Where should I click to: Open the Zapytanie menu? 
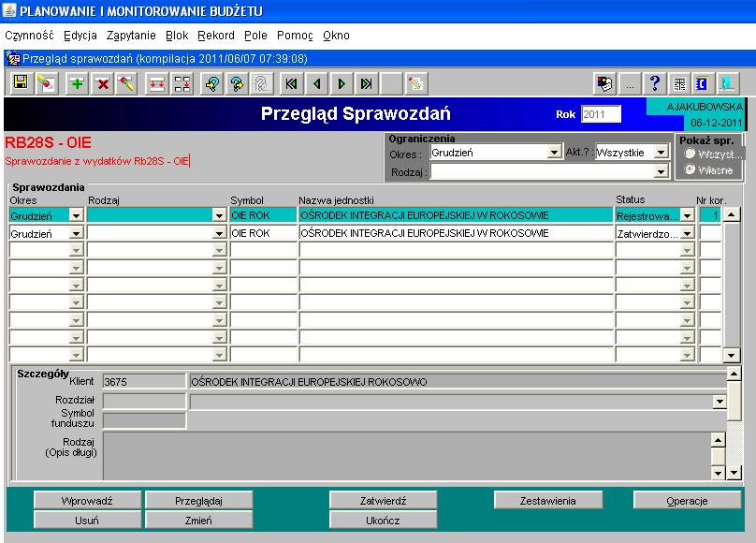[x=131, y=36]
